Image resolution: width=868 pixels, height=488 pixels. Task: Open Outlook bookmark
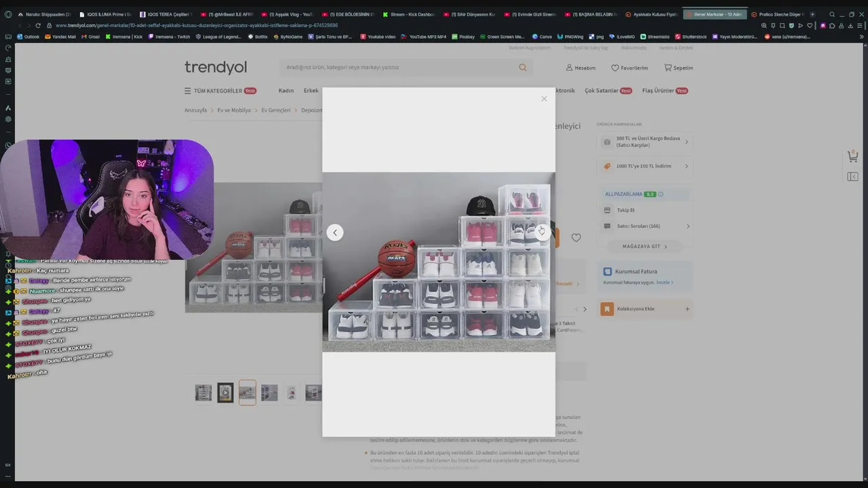pyautogui.click(x=28, y=37)
